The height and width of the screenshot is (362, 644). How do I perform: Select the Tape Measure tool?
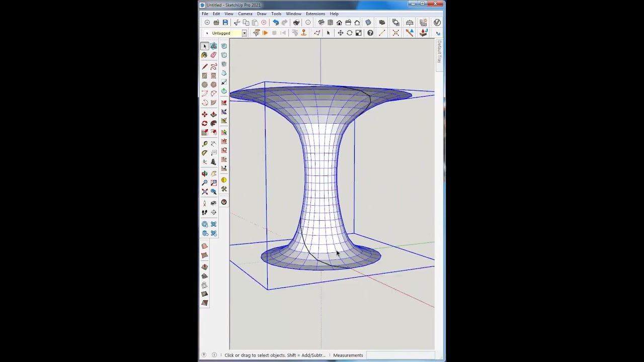[205, 143]
